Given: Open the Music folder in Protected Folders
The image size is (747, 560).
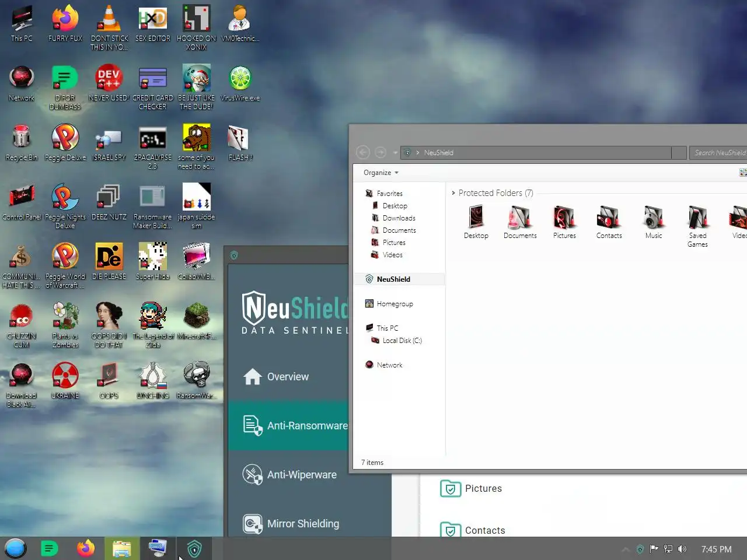Looking at the screenshot, I should (654, 222).
